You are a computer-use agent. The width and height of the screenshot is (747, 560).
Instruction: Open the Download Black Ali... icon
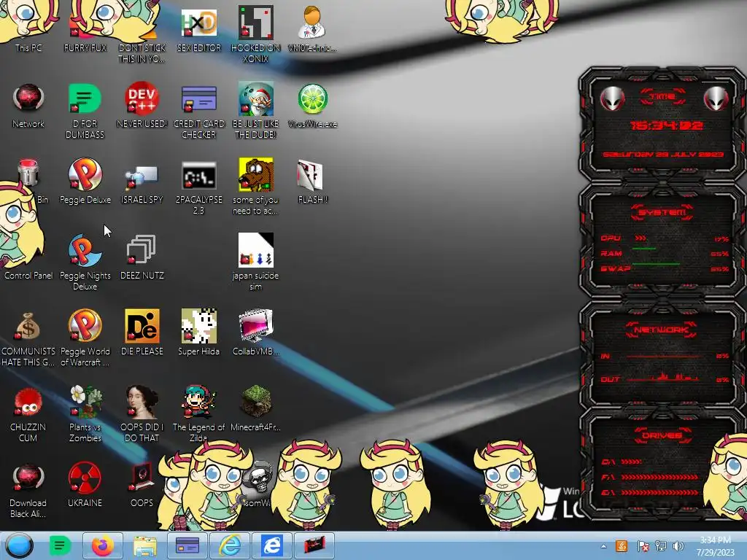(28, 491)
